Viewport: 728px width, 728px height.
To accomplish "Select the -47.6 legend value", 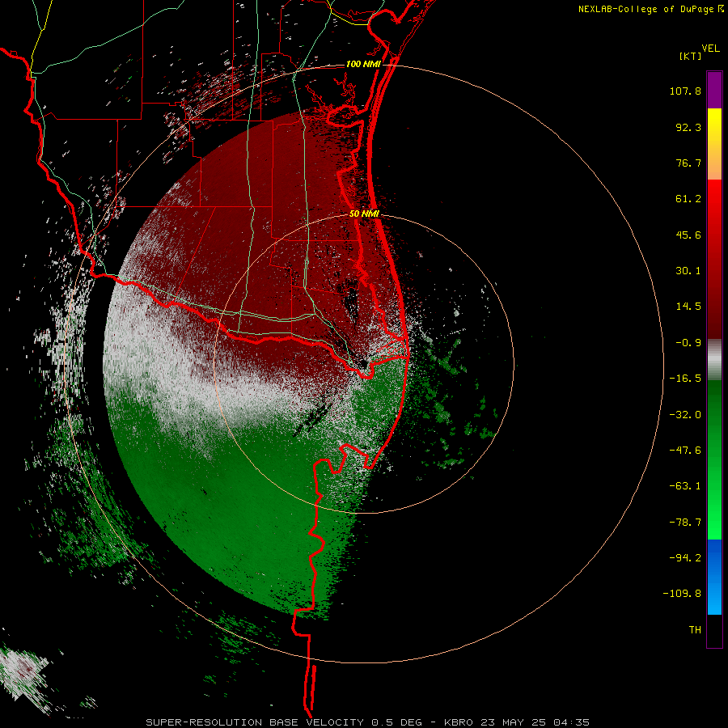I will click(685, 451).
